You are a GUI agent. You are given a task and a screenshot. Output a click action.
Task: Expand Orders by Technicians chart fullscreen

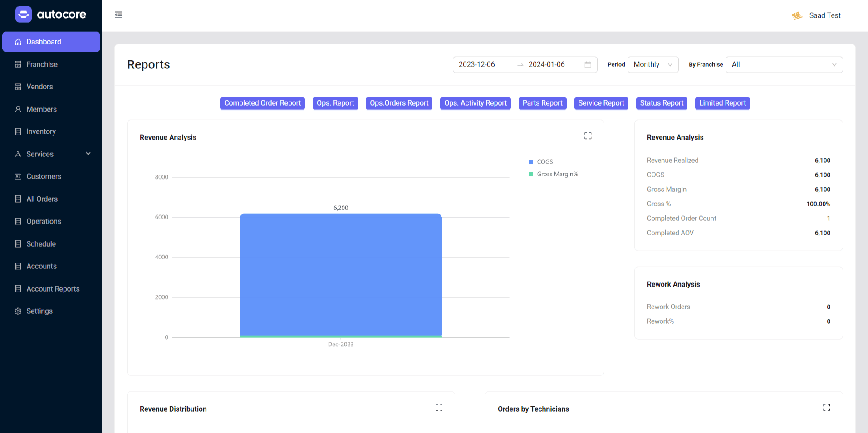pos(827,408)
